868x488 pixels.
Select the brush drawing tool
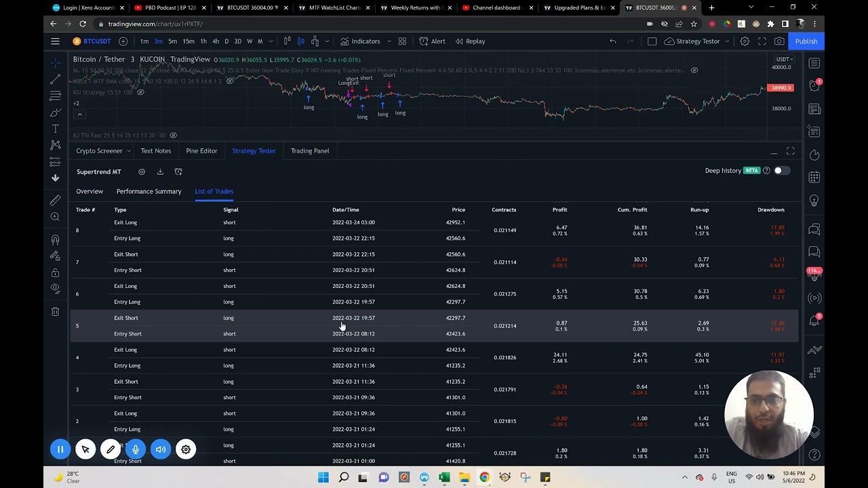pos(55,112)
